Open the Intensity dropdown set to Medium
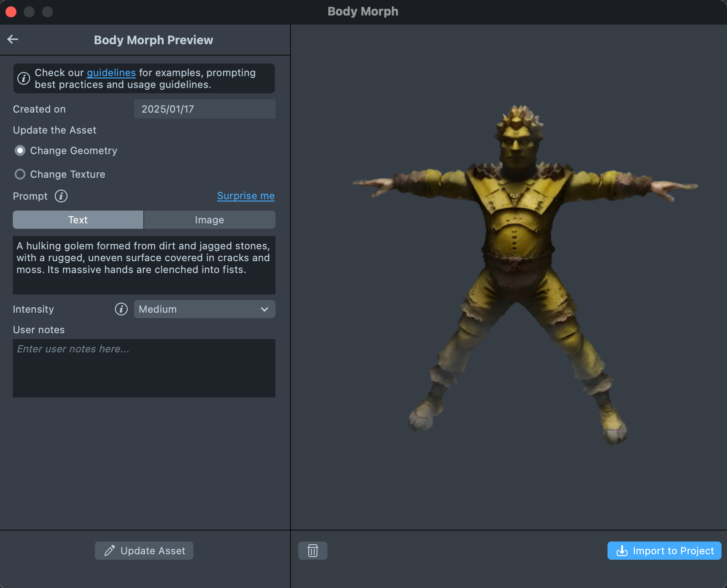The width and height of the screenshot is (727, 588). (x=204, y=309)
